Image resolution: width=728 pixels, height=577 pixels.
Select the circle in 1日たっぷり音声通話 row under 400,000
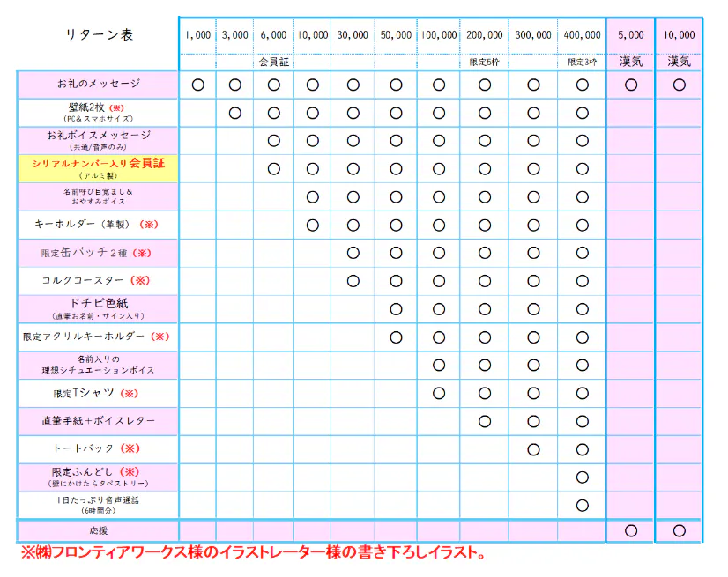(x=582, y=505)
